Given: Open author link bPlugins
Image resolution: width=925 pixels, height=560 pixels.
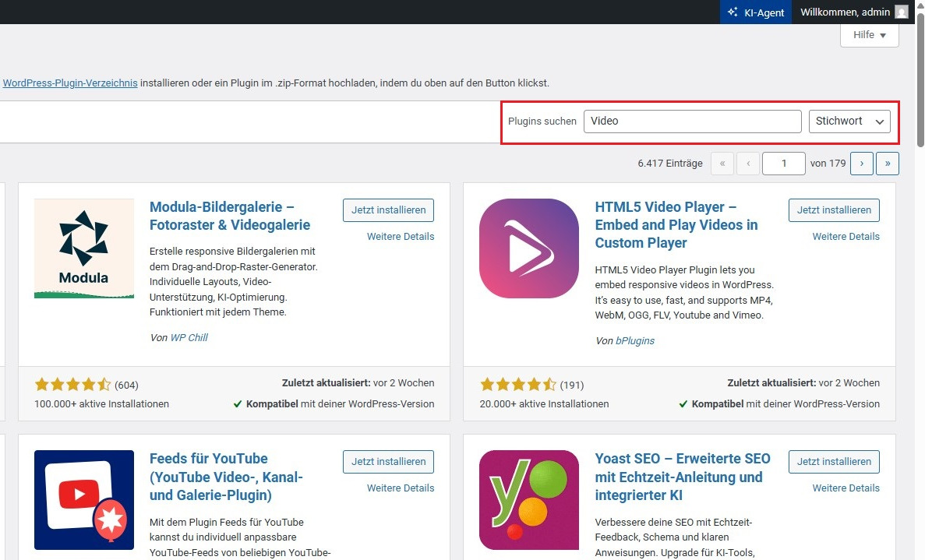Looking at the screenshot, I should [635, 340].
